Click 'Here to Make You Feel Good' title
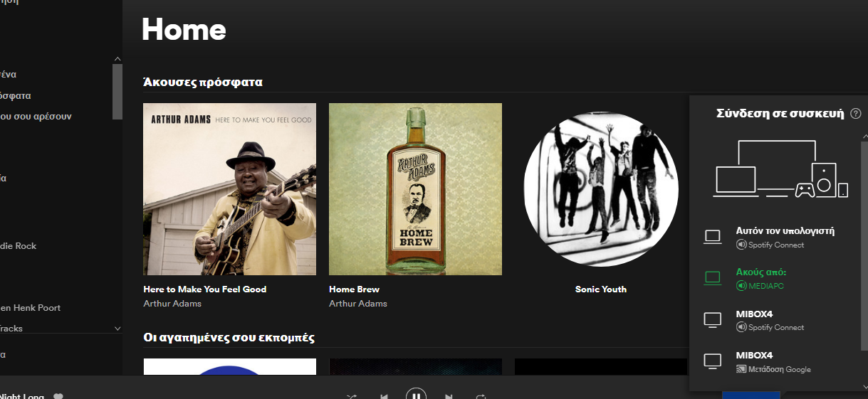 tap(205, 289)
